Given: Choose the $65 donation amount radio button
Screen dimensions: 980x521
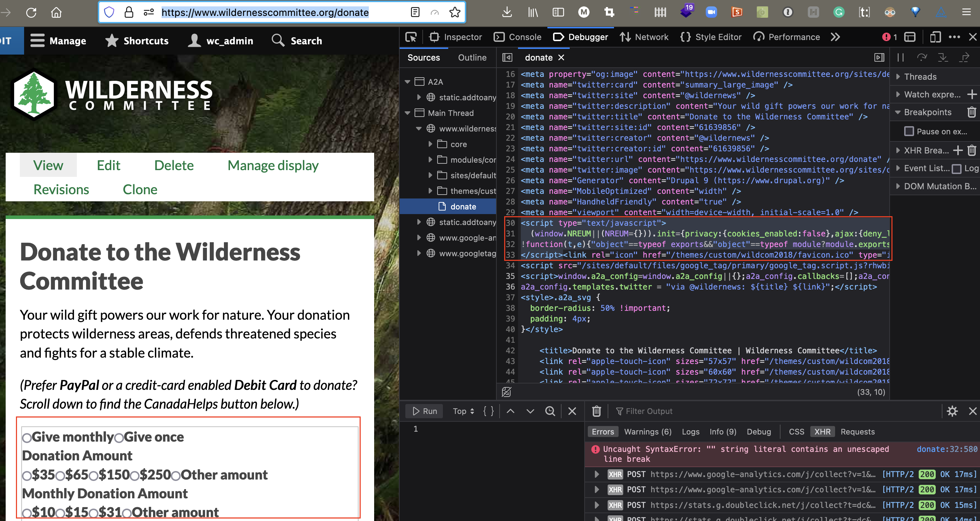Looking at the screenshot, I should coord(60,475).
